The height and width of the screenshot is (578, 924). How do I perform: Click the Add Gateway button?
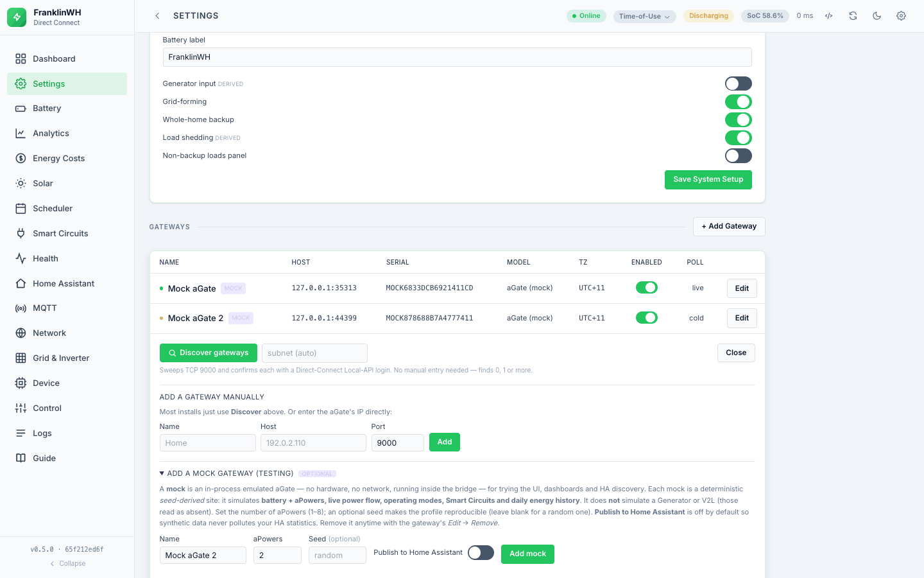pos(729,227)
